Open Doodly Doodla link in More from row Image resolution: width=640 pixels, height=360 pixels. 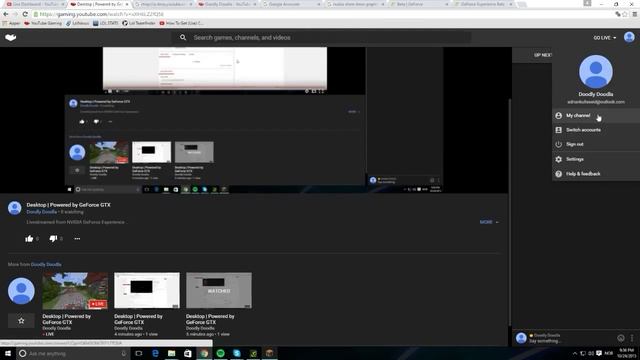click(46, 264)
